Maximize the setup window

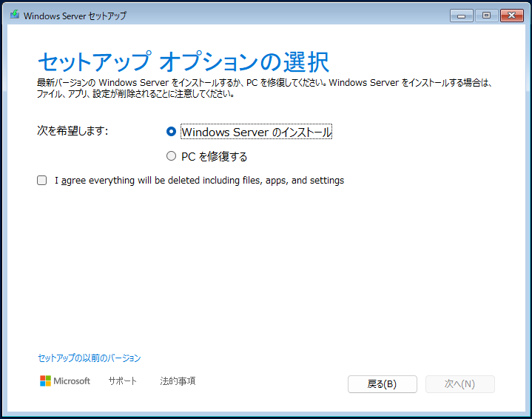click(x=487, y=16)
